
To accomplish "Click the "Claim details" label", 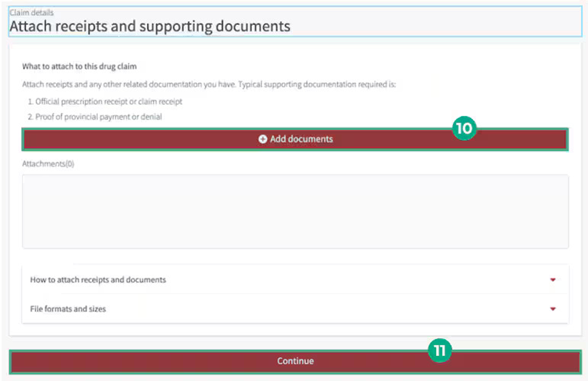I will (x=32, y=13).
